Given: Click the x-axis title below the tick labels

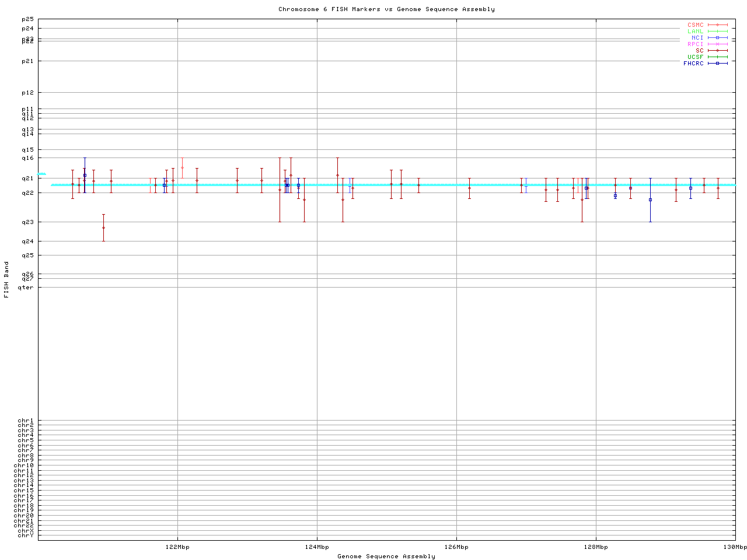Looking at the screenshot, I should [386, 556].
